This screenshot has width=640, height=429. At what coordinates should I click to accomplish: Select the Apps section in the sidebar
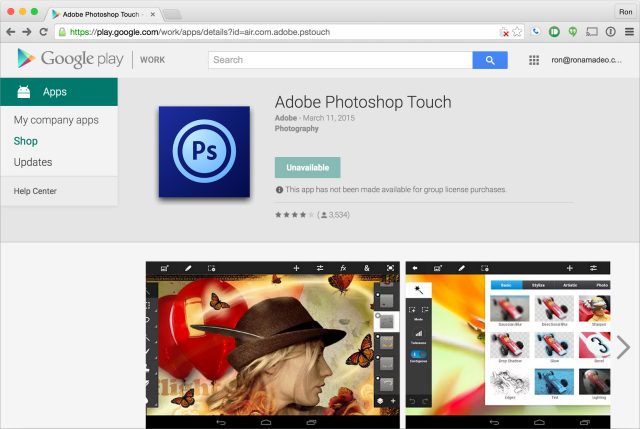tap(59, 92)
